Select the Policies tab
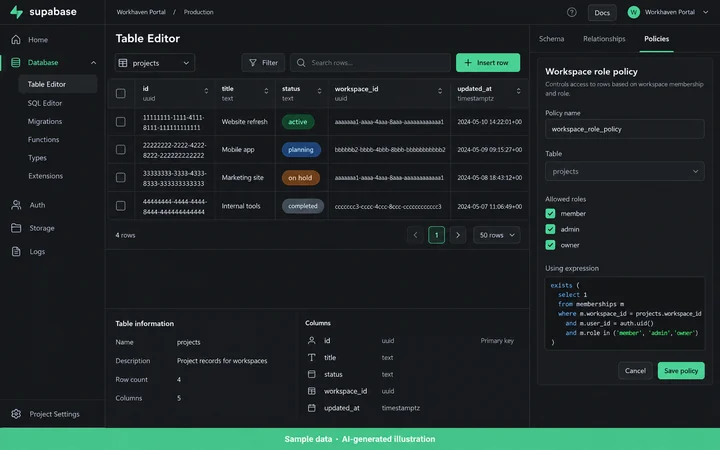The width and height of the screenshot is (720, 450). coord(656,39)
